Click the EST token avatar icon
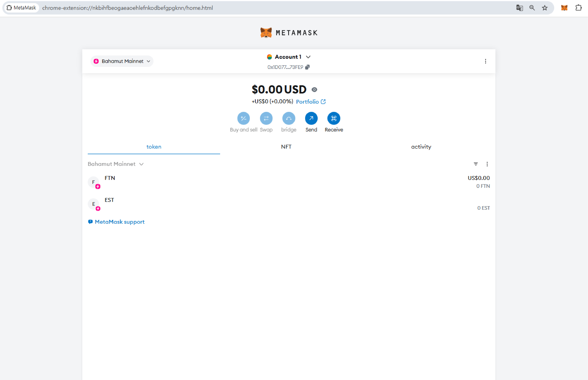This screenshot has height=380, width=588. (94, 204)
